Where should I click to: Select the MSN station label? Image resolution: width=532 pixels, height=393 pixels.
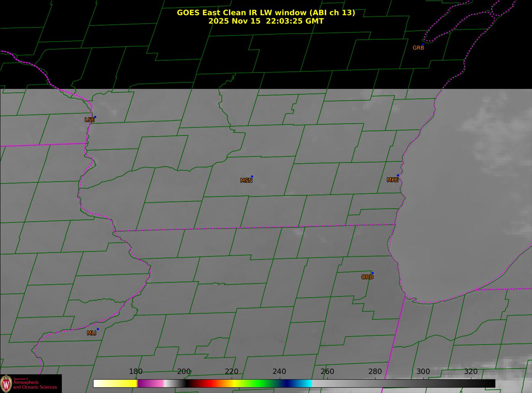[x=246, y=180]
